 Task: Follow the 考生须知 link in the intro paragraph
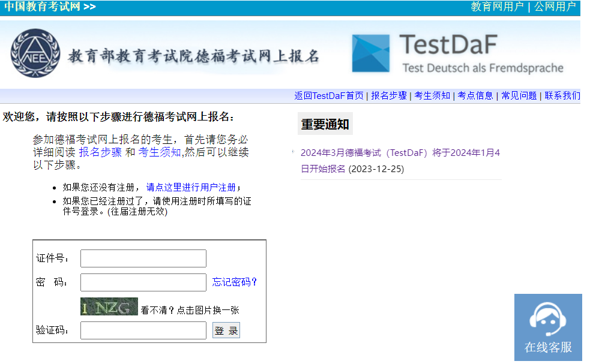tap(159, 152)
